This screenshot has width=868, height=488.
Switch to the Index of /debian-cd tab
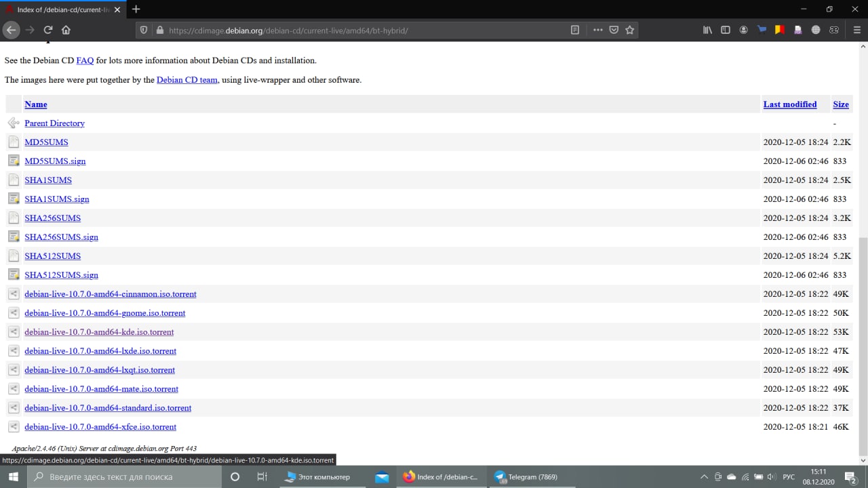pos(63,9)
